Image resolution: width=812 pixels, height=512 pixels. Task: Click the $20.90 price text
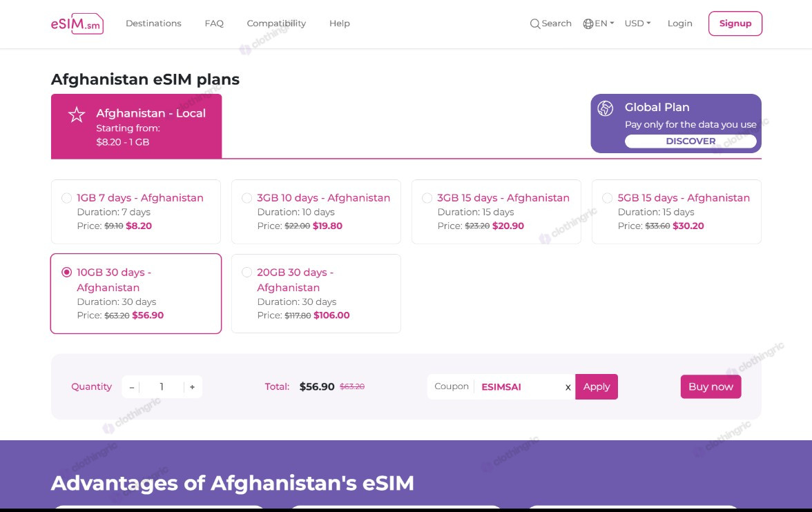(x=508, y=226)
